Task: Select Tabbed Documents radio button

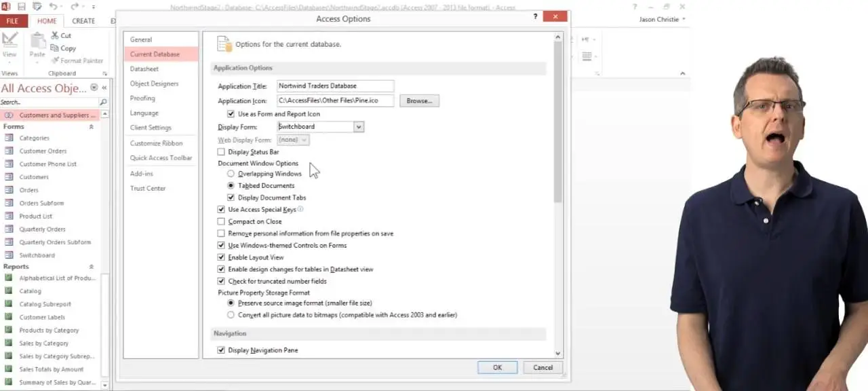Action: click(231, 185)
